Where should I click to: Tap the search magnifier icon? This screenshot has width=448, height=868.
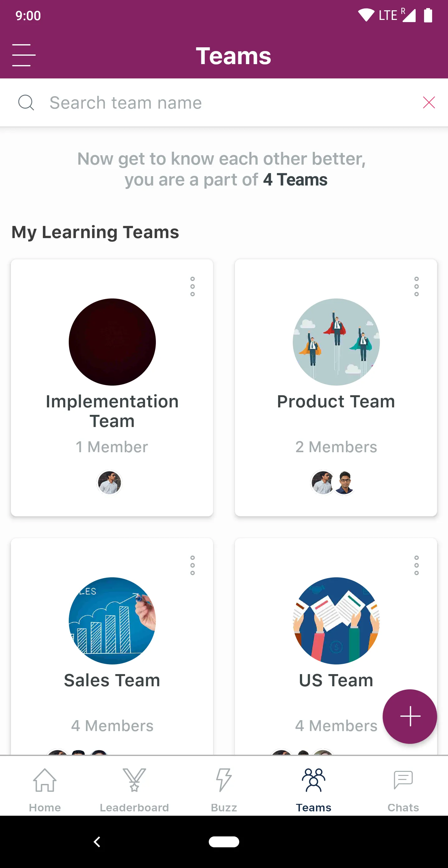pyautogui.click(x=26, y=103)
